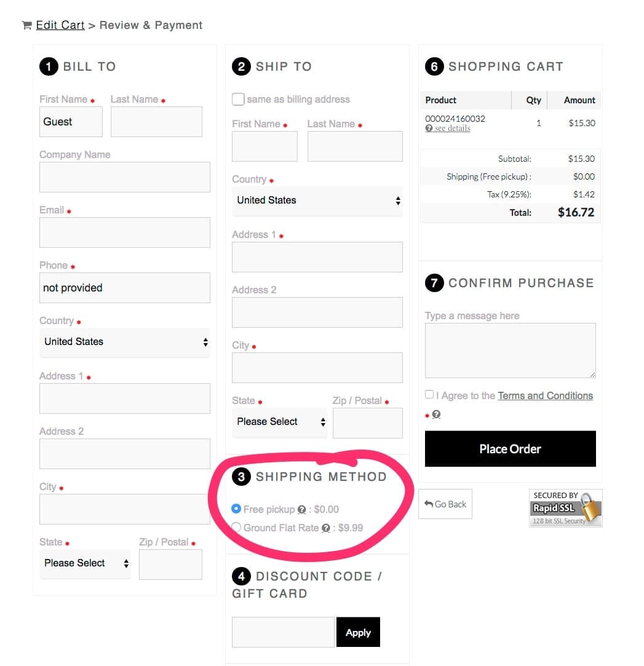The height and width of the screenshot is (666, 644).
Task: Click the Place Order button
Action: pos(510,449)
